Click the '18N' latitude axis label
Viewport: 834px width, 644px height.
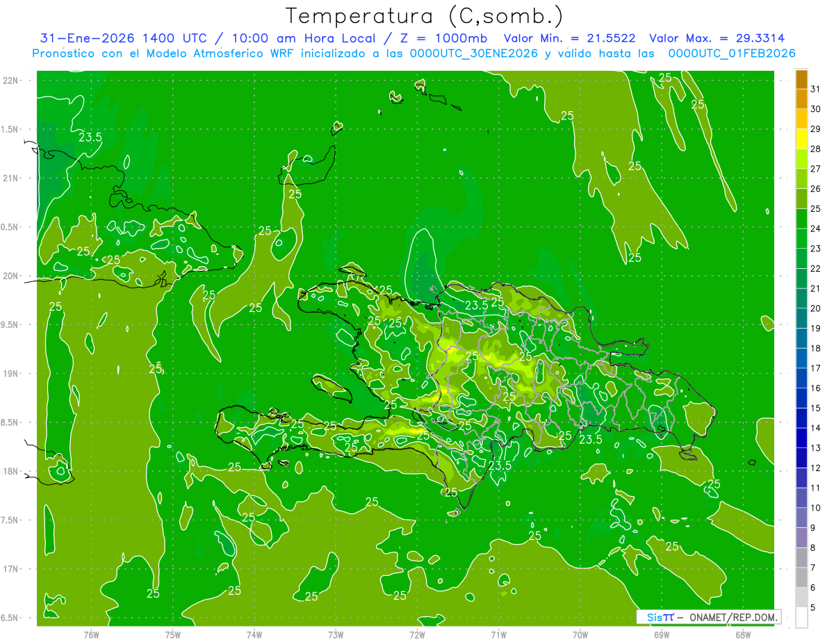10,471
